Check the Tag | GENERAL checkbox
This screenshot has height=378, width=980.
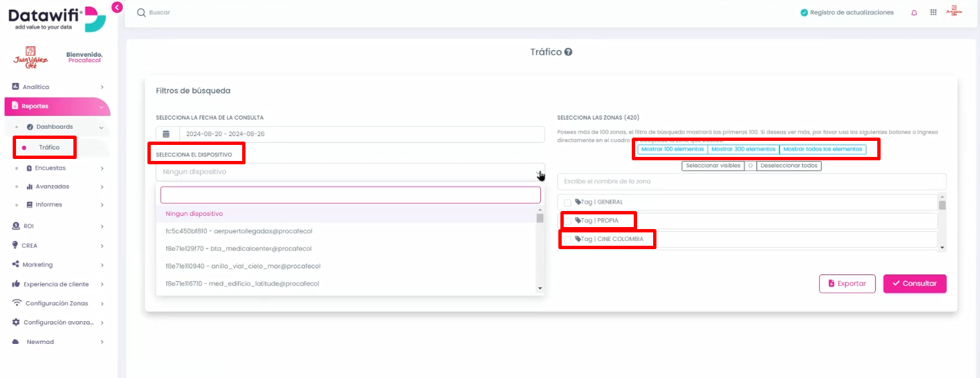pos(568,202)
